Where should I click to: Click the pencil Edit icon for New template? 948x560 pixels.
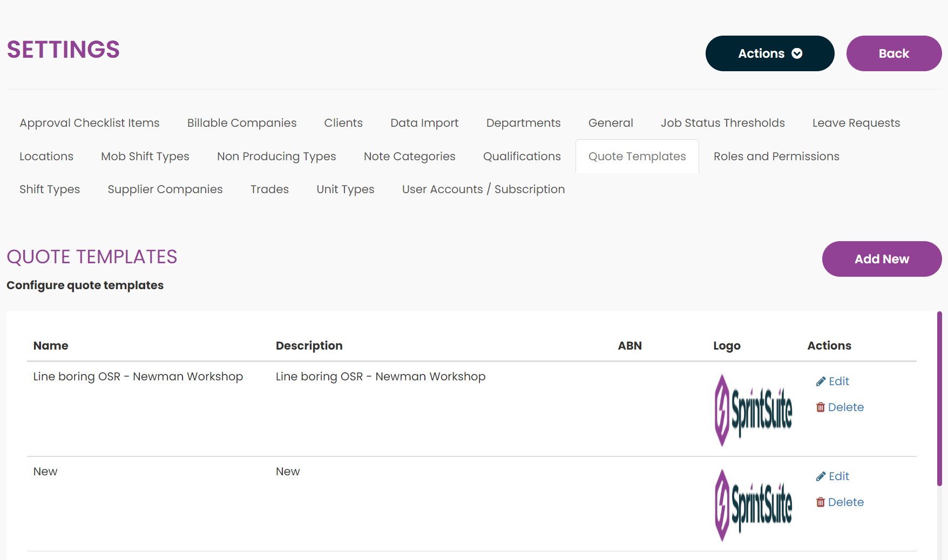pos(821,476)
